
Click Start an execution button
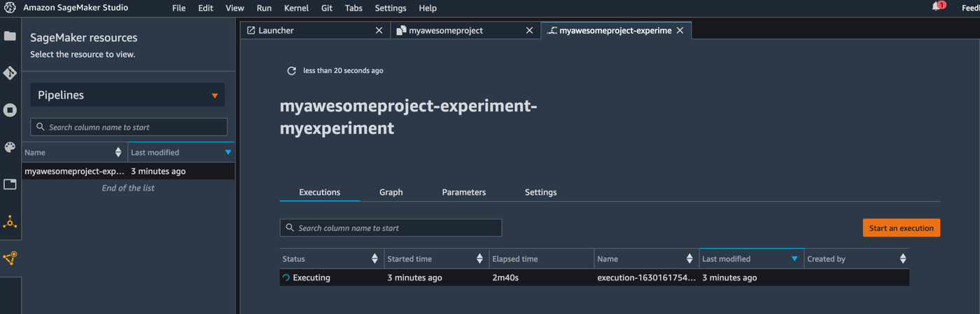tap(902, 228)
